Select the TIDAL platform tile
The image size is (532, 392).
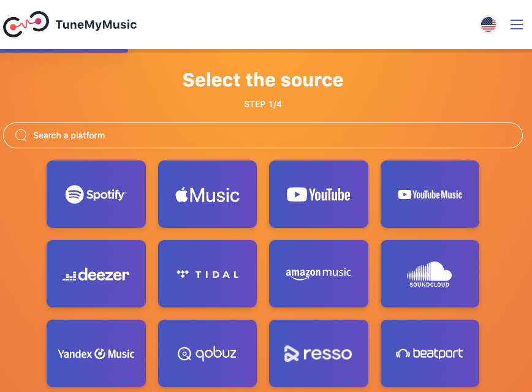click(208, 274)
